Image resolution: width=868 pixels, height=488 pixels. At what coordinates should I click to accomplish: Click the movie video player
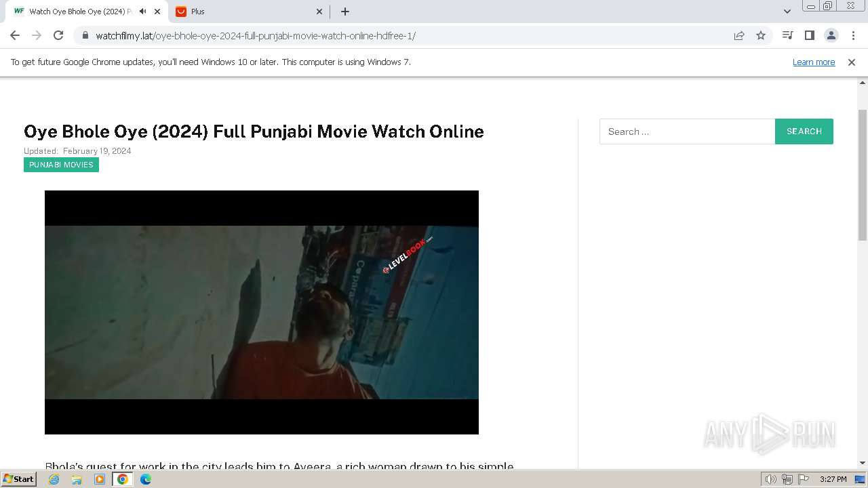click(262, 312)
